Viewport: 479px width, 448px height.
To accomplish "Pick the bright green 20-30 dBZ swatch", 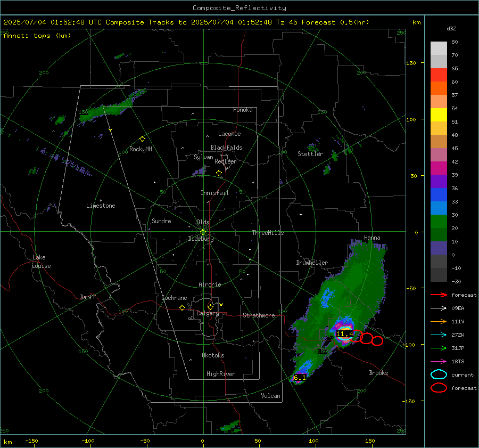I will click(439, 222).
